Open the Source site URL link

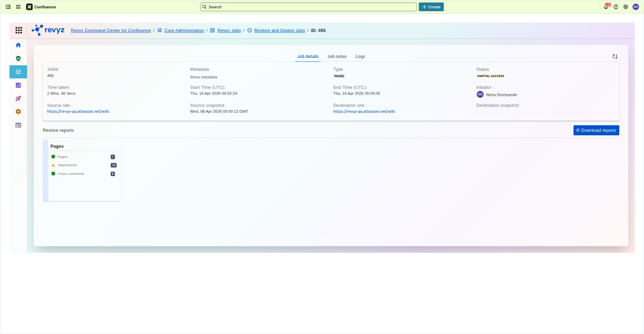coord(78,112)
